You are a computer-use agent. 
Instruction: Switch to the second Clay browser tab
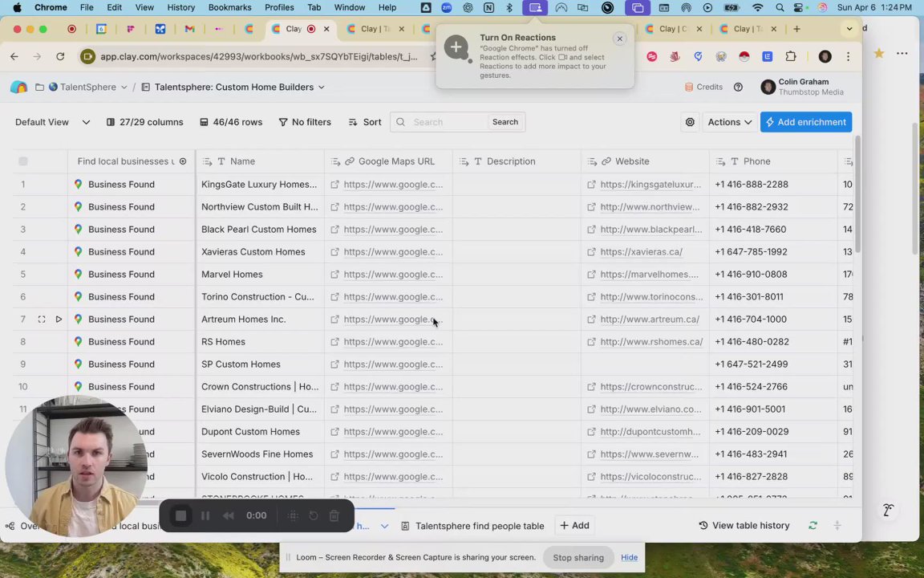tap(375, 29)
